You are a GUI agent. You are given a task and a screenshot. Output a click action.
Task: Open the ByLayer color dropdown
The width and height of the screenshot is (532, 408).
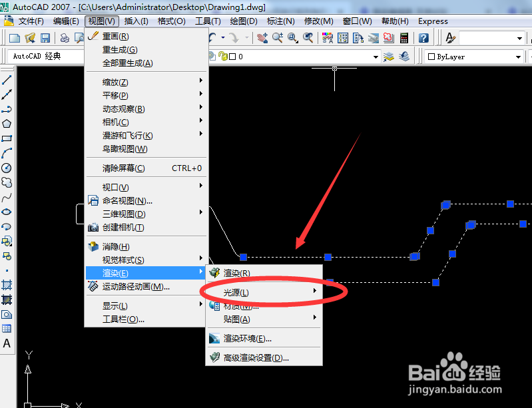pyautogui.click(x=518, y=57)
